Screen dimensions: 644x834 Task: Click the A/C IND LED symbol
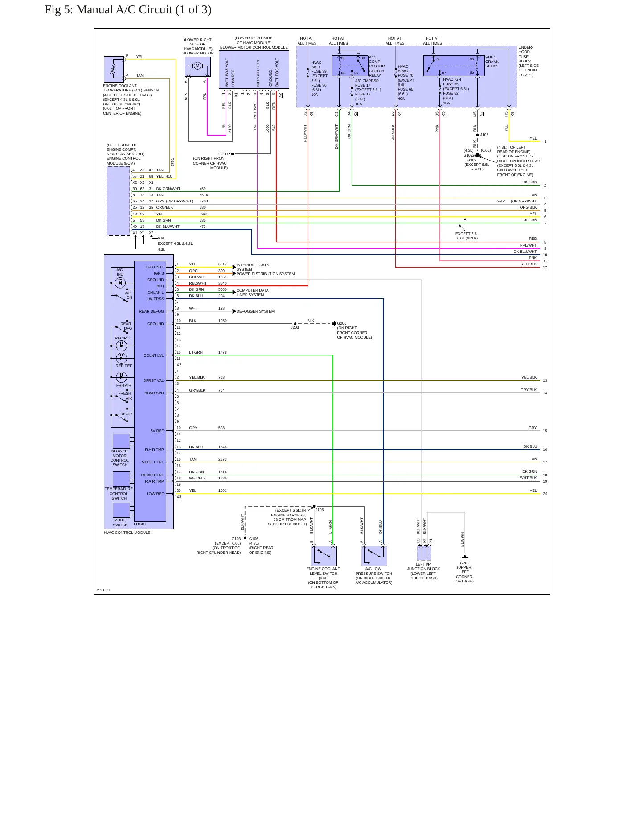tap(120, 282)
